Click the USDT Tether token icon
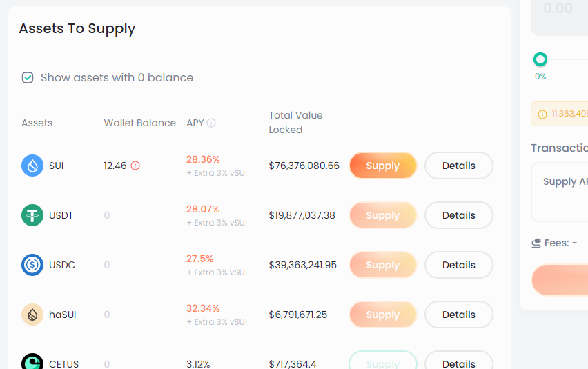 pos(32,215)
